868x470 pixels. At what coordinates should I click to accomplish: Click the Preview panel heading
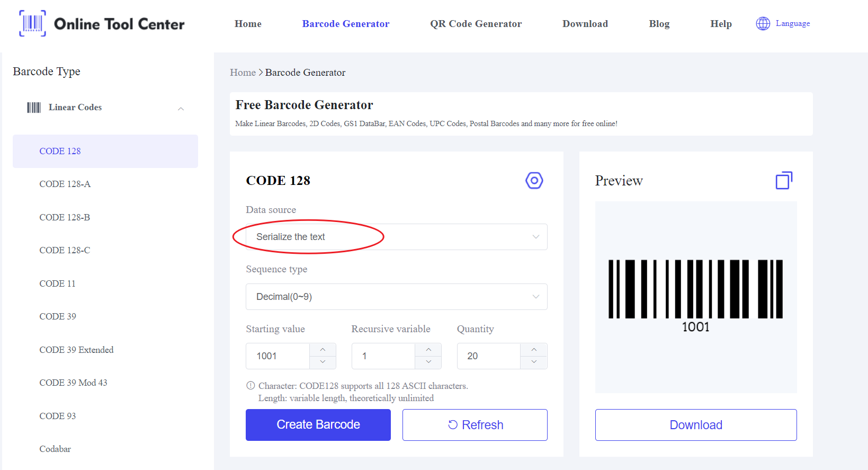point(619,181)
